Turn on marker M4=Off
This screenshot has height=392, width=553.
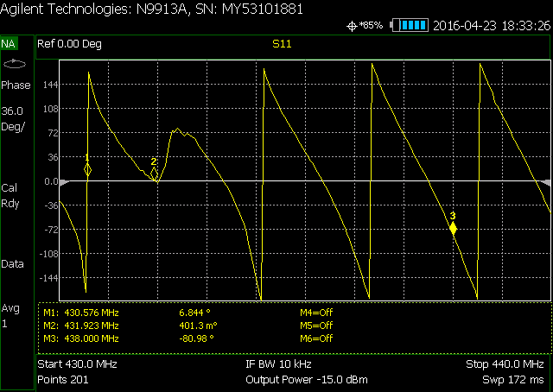[315, 313]
